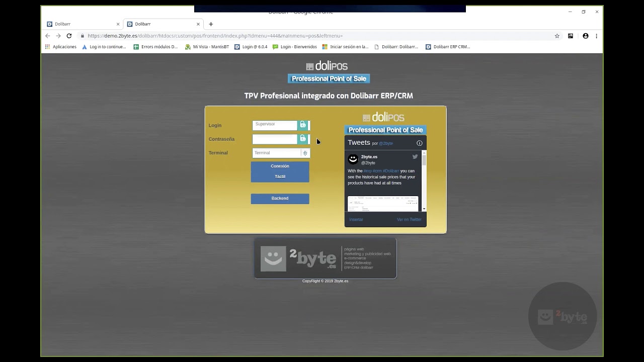Viewport: 644px width, 362px height.
Task: Open the Login - Bienvenidos bookmark
Action: click(295, 47)
